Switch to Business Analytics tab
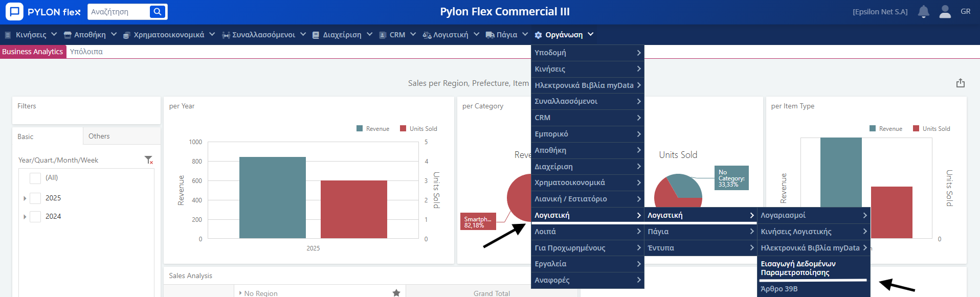 33,52
